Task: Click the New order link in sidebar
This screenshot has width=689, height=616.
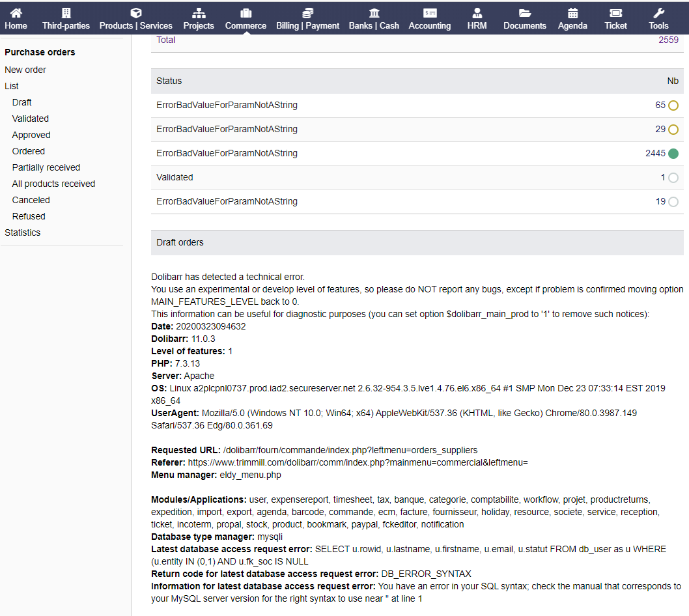Action: (x=25, y=70)
